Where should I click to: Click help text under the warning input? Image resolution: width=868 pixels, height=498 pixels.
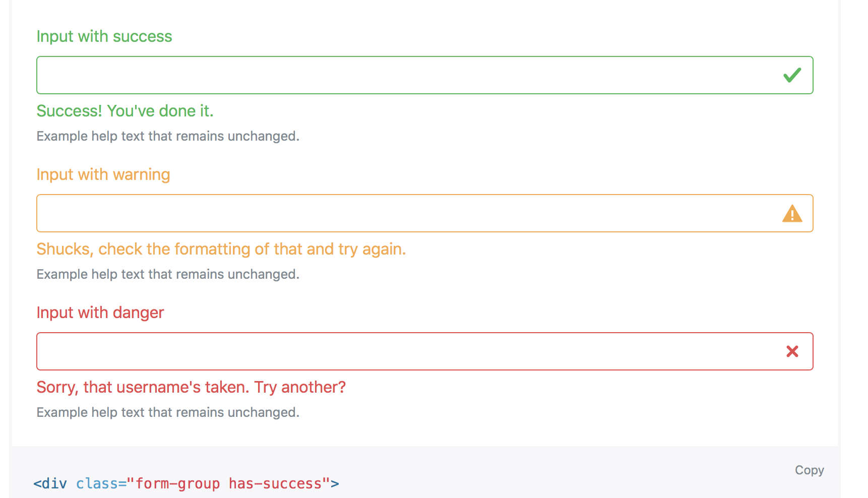pos(168,274)
